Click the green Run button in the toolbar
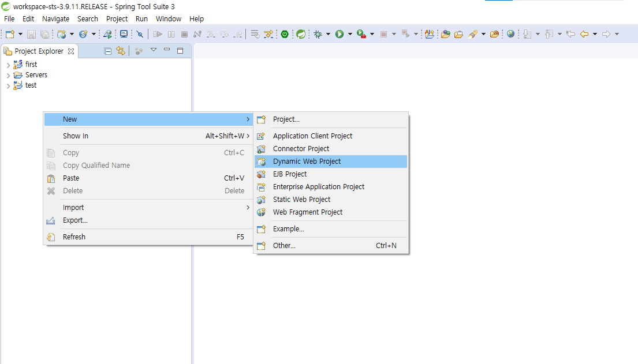 coord(339,35)
